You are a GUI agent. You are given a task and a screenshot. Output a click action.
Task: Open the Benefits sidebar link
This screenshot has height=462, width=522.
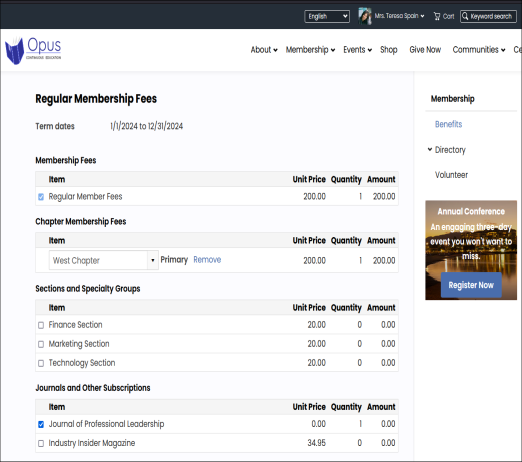click(x=448, y=124)
